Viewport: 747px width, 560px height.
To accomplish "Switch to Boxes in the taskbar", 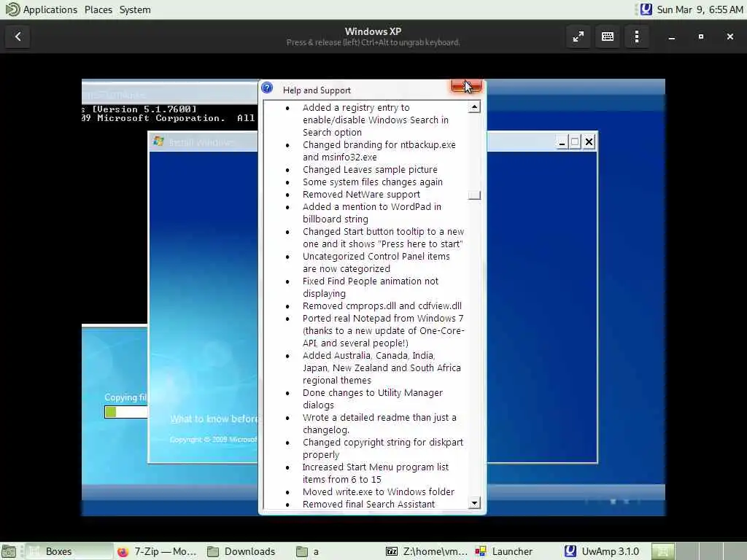I will 69,551.
